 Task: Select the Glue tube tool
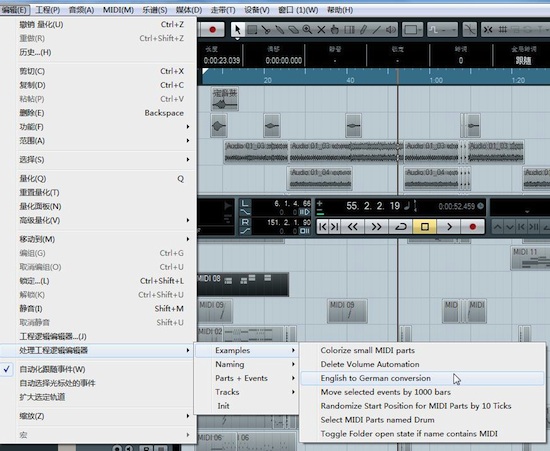280,30
